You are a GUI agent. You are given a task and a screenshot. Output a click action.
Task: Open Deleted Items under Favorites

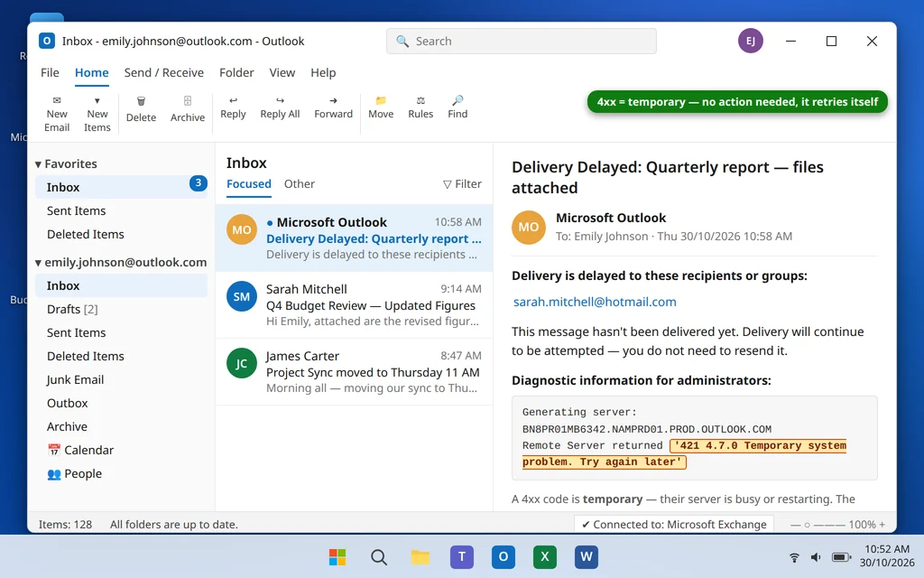click(x=121, y=234)
